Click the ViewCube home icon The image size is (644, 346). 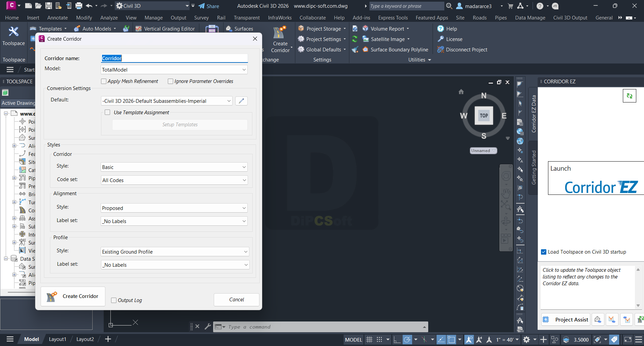461,92
